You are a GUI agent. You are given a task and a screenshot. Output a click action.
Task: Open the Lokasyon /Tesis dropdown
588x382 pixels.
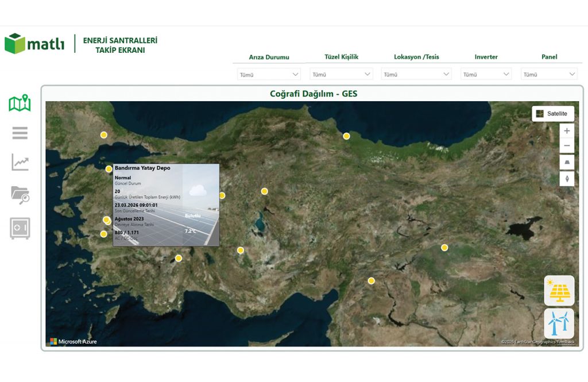416,74
